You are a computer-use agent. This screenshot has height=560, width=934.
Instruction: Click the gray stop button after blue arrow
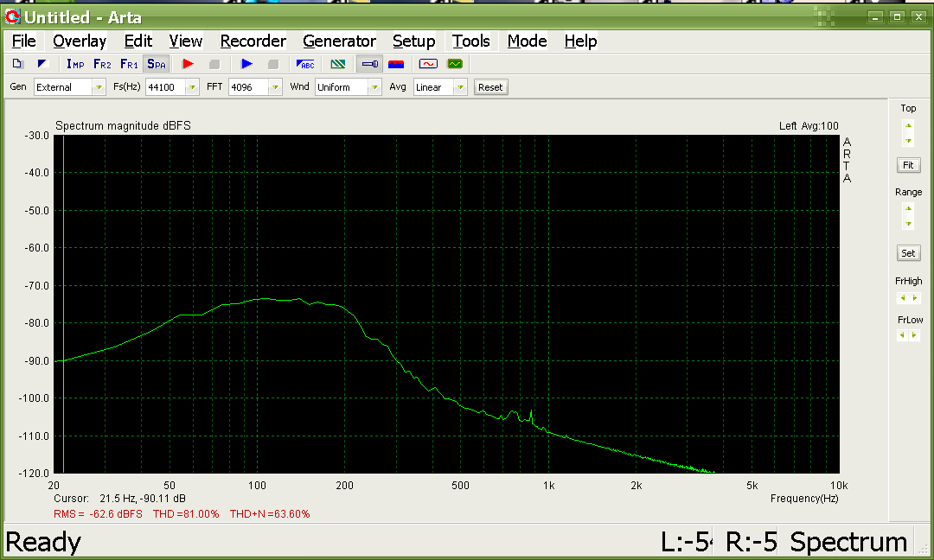click(272, 64)
